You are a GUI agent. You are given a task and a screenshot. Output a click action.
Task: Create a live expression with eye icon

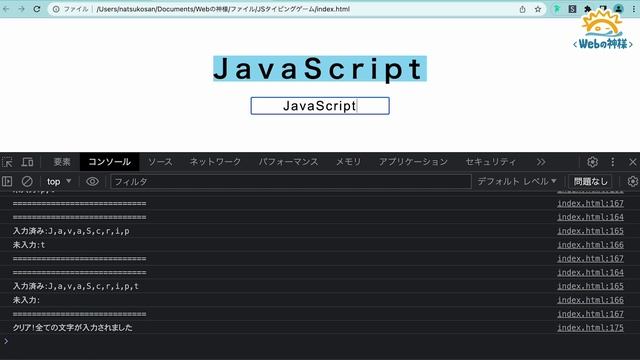pos(92,181)
